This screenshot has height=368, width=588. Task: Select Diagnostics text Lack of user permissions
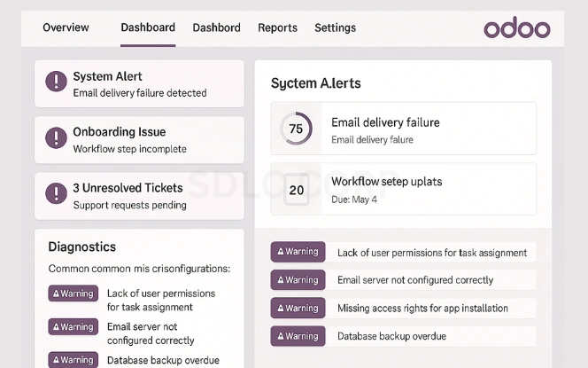pos(161,300)
